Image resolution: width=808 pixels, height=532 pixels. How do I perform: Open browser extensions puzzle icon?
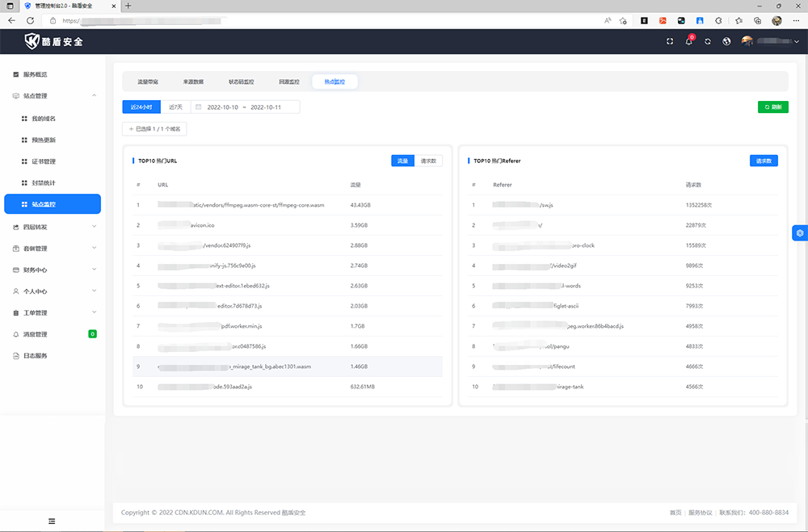click(x=718, y=21)
